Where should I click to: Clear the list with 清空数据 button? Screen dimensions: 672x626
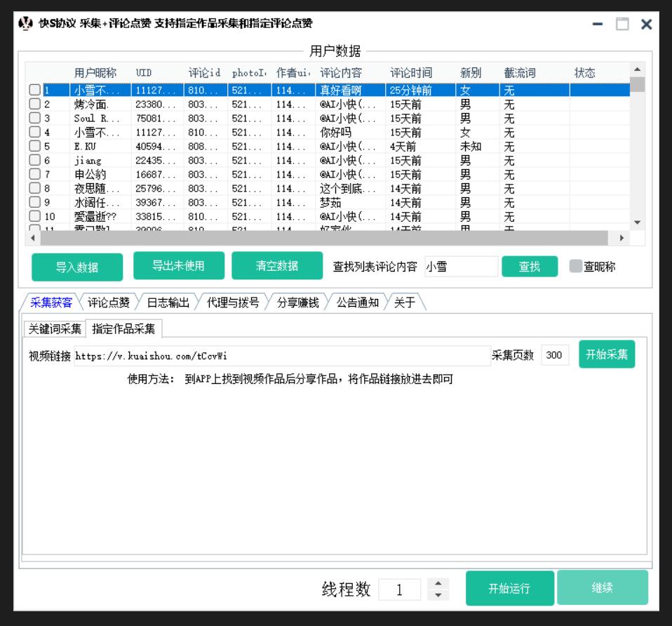point(277,266)
